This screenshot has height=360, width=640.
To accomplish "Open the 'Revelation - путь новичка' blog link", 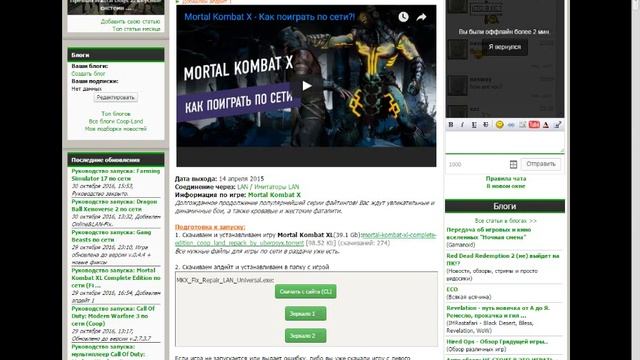I will tap(498, 312).
